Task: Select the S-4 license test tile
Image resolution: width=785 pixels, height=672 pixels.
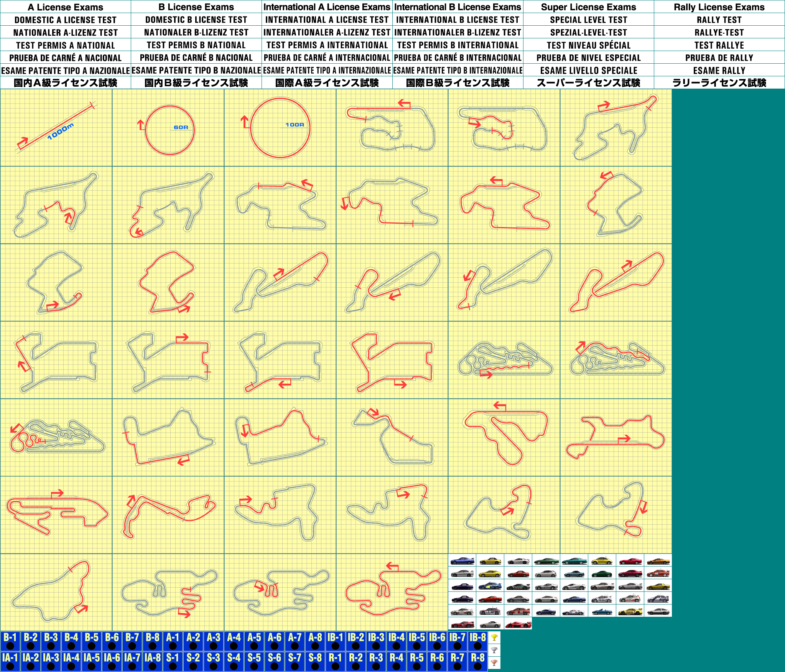Action: pos(234,662)
